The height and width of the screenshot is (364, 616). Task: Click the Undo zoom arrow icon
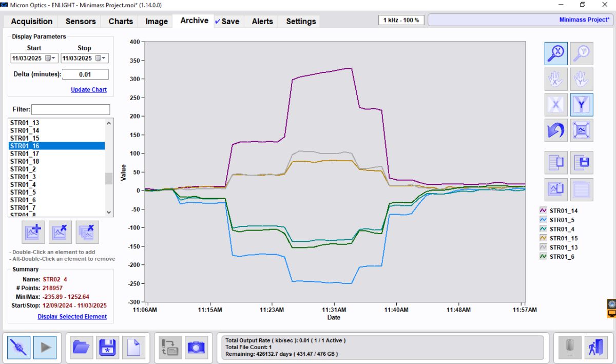click(x=556, y=130)
